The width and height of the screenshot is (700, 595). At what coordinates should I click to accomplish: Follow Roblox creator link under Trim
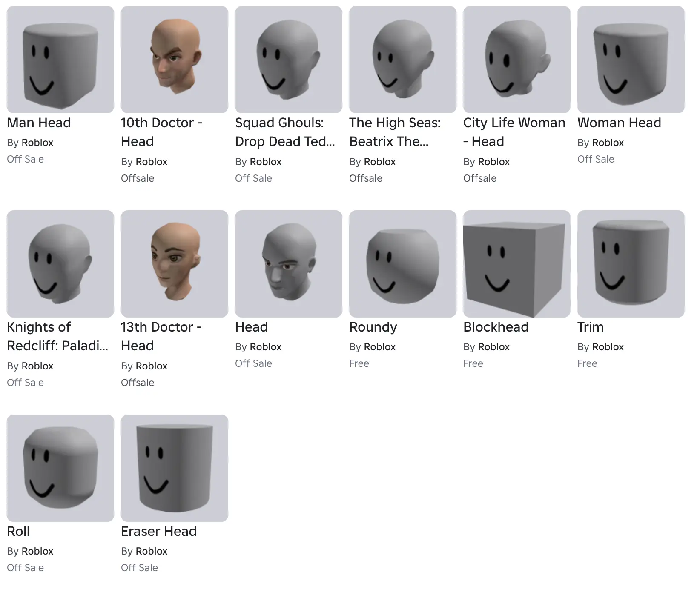[608, 347]
